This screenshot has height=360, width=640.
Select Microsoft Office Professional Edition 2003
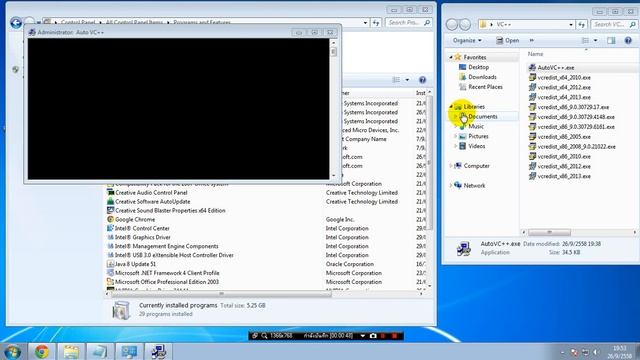pyautogui.click(x=163, y=282)
